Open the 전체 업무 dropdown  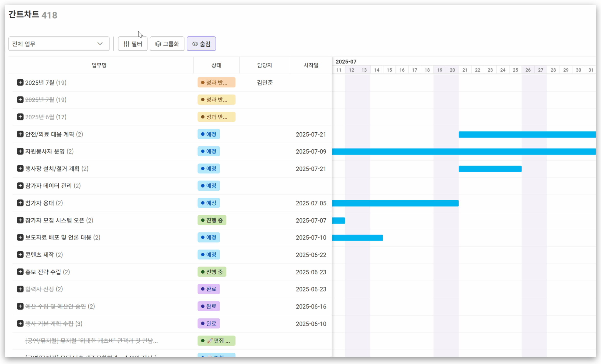59,44
